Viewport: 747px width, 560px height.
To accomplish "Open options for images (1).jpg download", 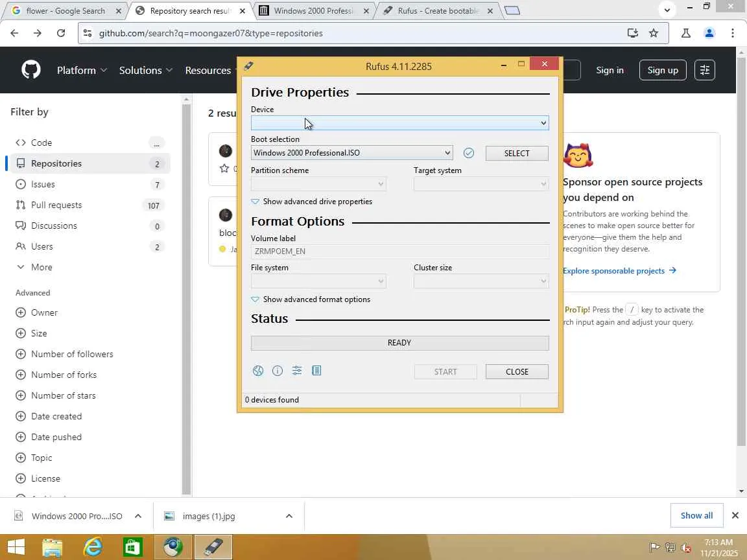I will click(x=289, y=516).
